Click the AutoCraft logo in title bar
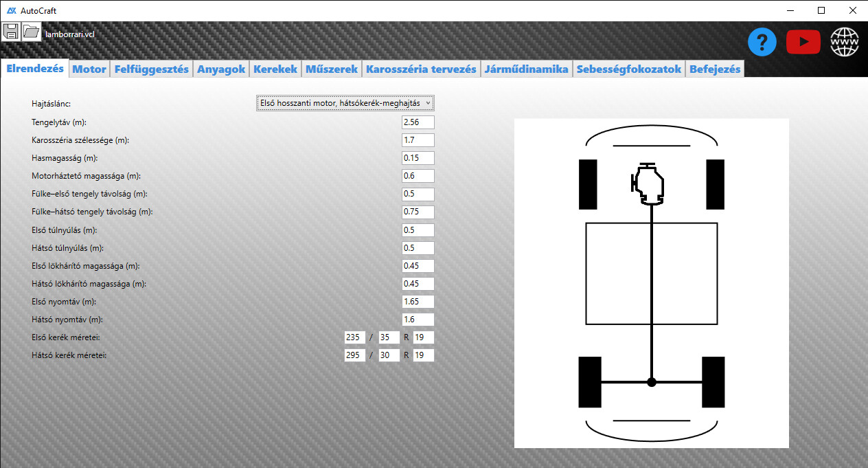 [x=12, y=11]
